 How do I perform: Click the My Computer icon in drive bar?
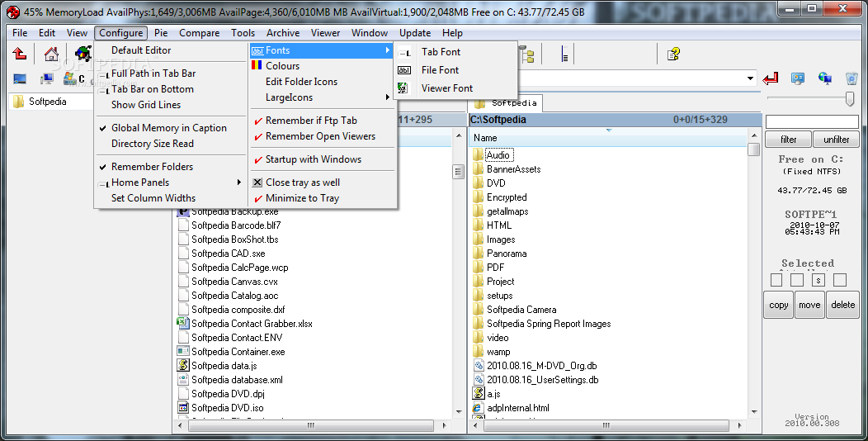47,78
